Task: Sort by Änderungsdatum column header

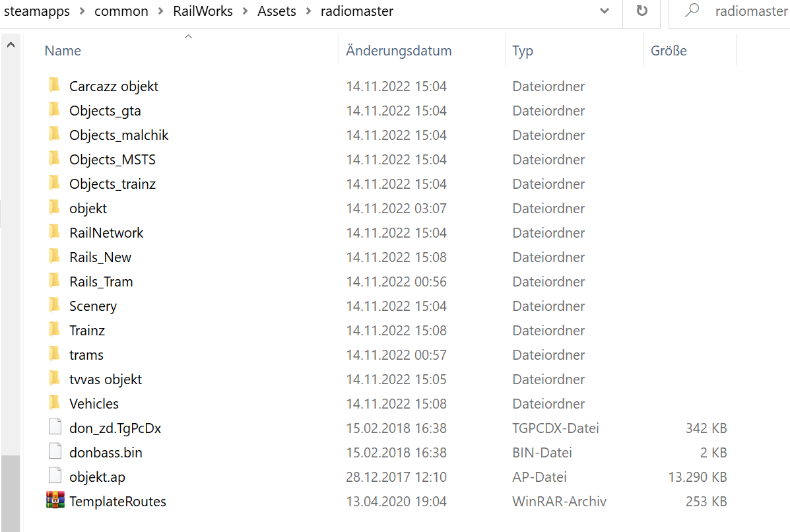Action: tap(399, 50)
